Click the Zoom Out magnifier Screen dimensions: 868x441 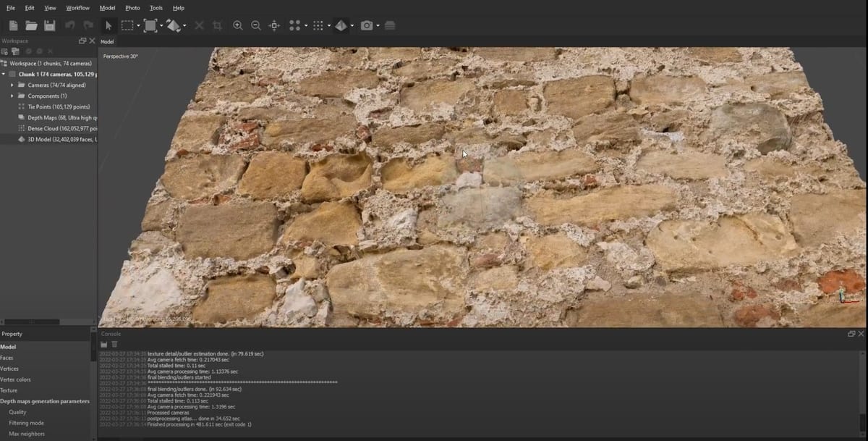click(255, 25)
